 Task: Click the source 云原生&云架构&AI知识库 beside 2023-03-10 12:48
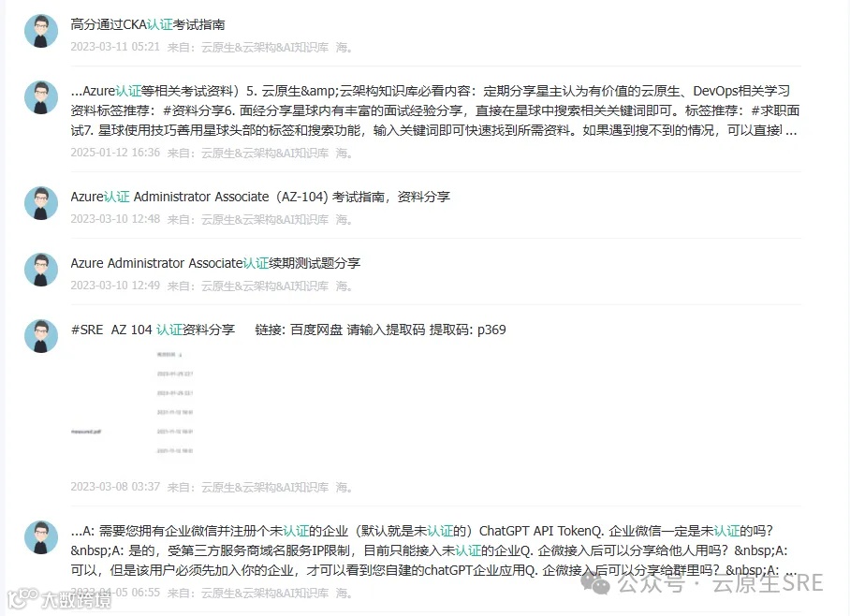click(265, 219)
